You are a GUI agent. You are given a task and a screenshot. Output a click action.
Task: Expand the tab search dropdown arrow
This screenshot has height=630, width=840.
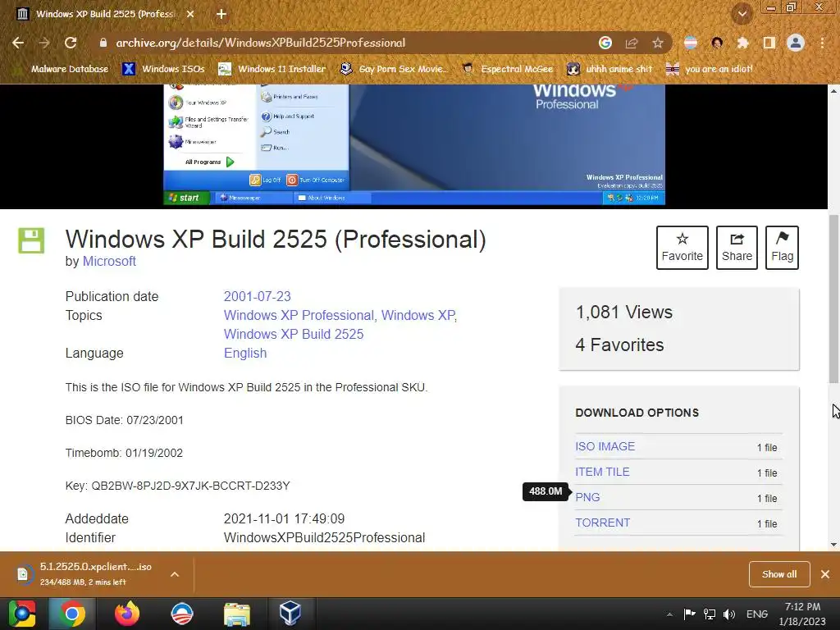point(742,14)
